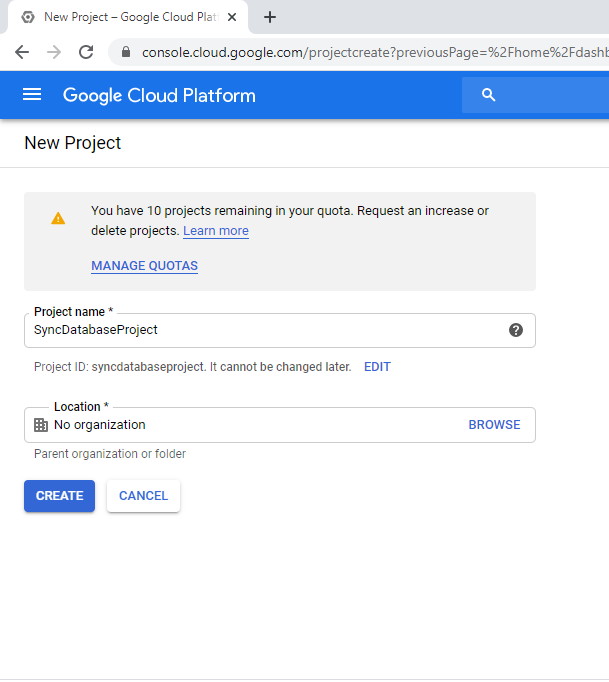Cancel the new project creation

pos(143,496)
